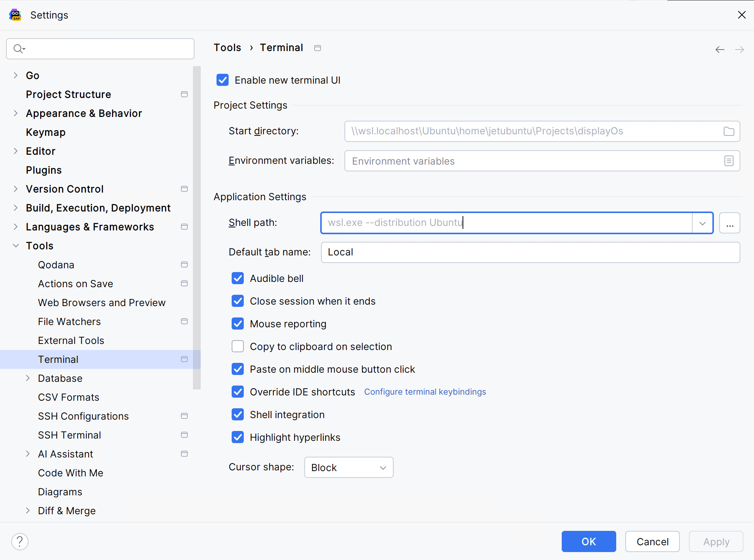Select Terminal under Tools in sidebar
This screenshot has height=560, width=754.
(x=58, y=359)
